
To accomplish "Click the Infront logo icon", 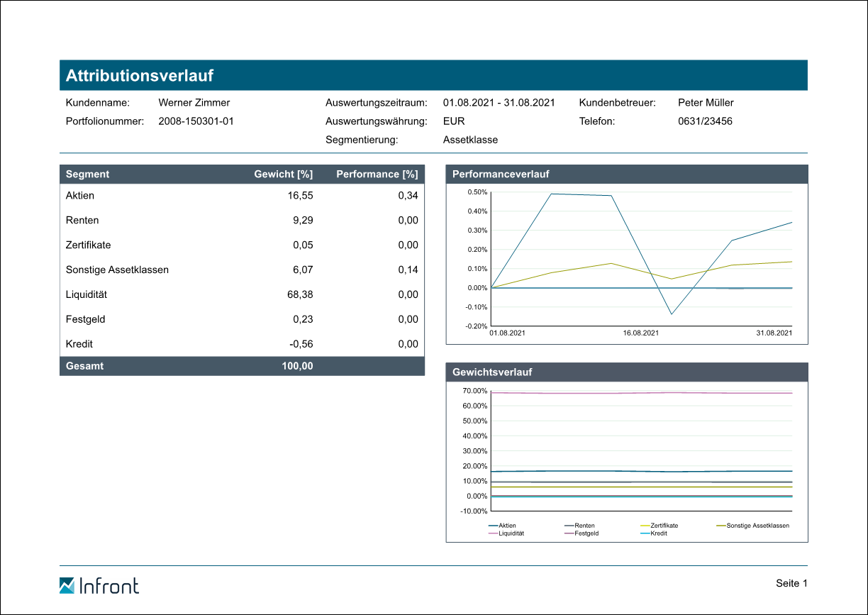I will point(67,585).
